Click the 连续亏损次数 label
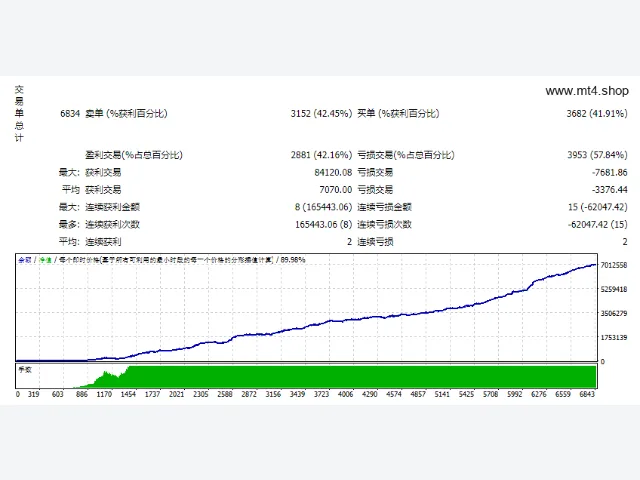Viewport: 640px width, 480px height. (384, 224)
